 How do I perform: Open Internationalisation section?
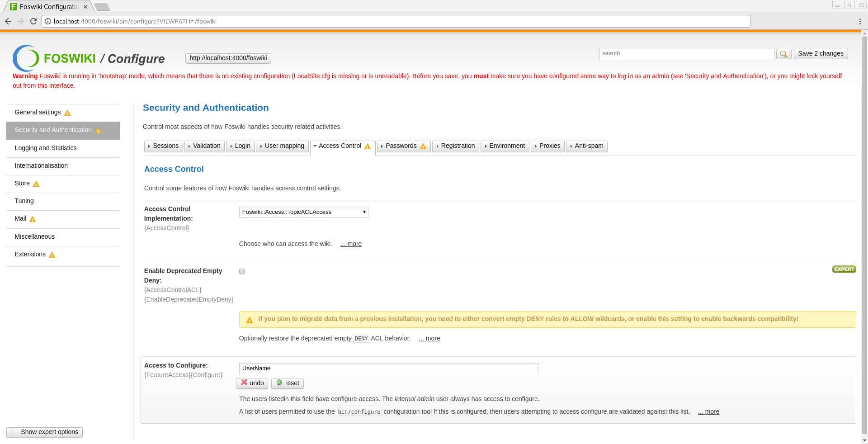[x=63, y=166]
